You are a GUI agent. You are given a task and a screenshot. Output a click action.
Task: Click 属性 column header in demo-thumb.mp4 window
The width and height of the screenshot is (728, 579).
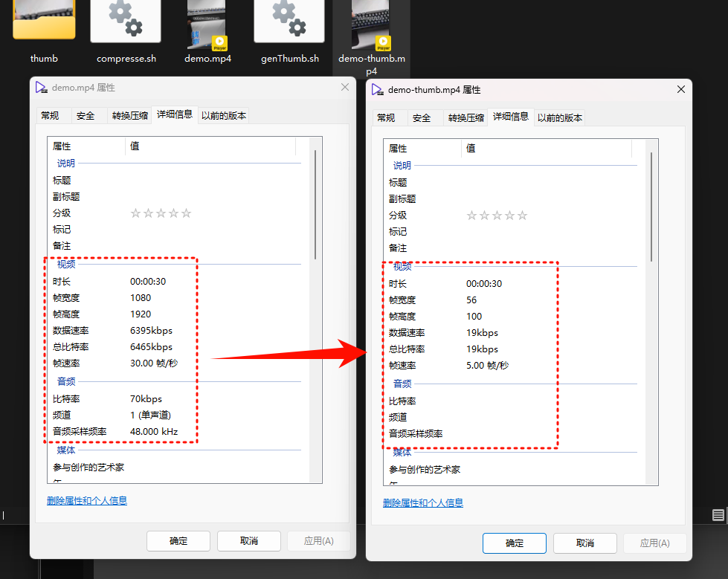pos(422,149)
